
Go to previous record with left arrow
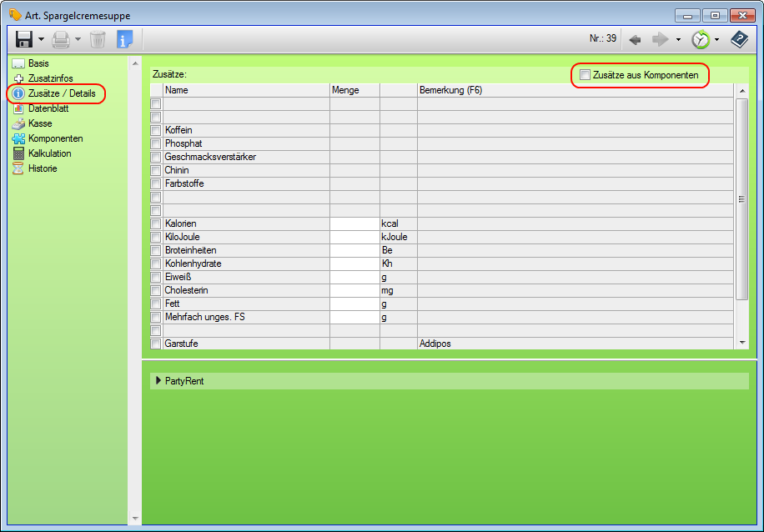[635, 39]
